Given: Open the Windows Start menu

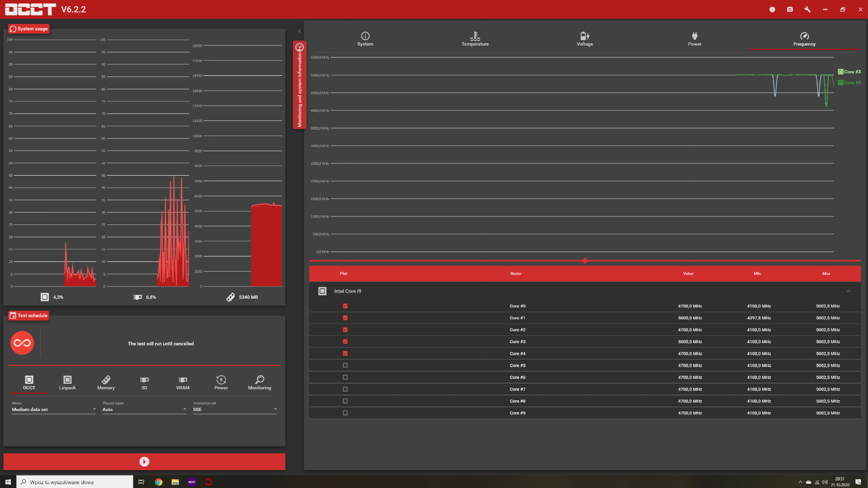Looking at the screenshot, I should click(x=8, y=481).
